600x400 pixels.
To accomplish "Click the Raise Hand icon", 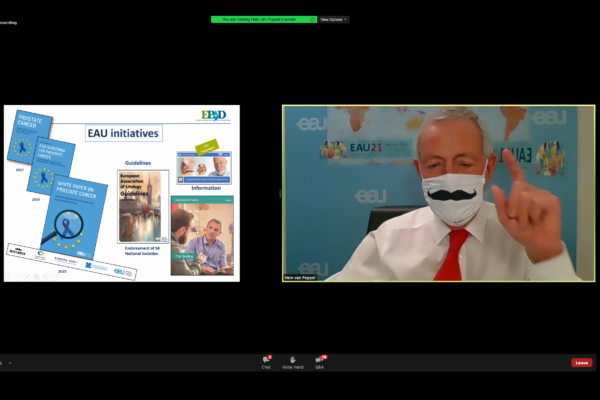I will (x=292, y=361).
